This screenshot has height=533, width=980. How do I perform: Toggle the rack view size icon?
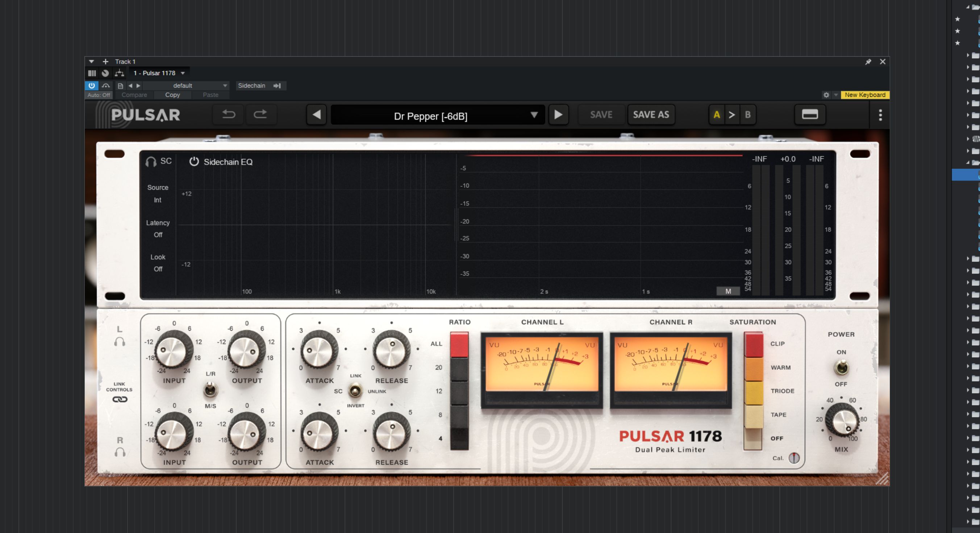coord(810,114)
